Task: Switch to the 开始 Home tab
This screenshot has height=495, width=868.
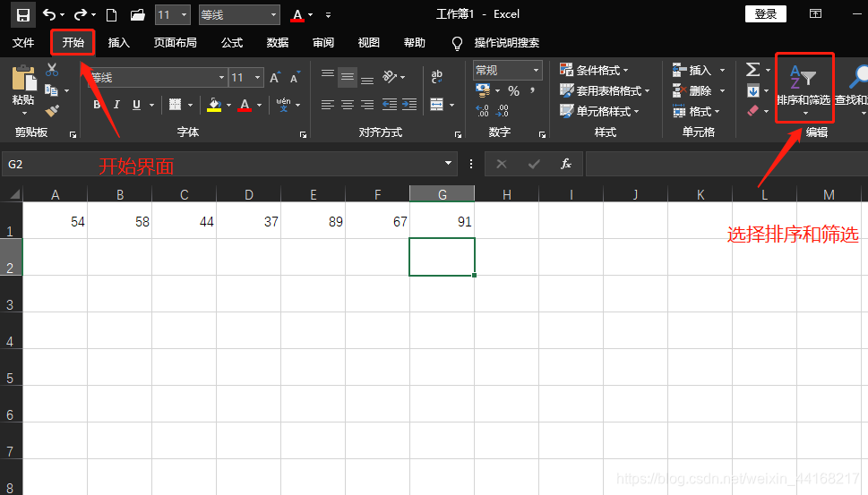Action: tap(73, 43)
